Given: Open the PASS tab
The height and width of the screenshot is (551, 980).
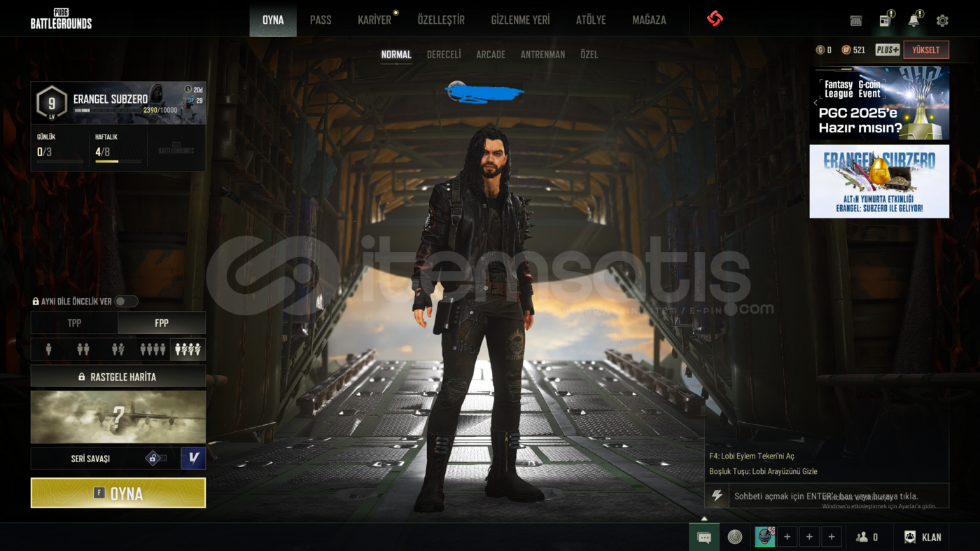Looking at the screenshot, I should [x=321, y=20].
